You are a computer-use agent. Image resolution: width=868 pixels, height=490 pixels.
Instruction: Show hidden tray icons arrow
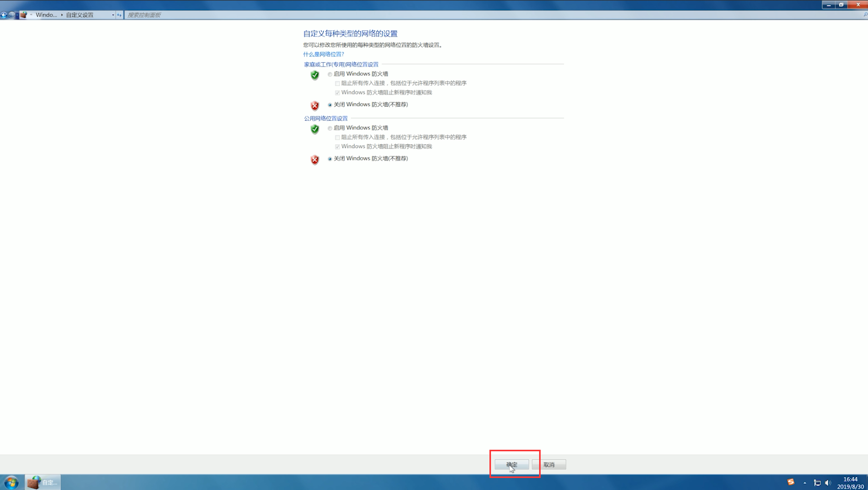[805, 483]
